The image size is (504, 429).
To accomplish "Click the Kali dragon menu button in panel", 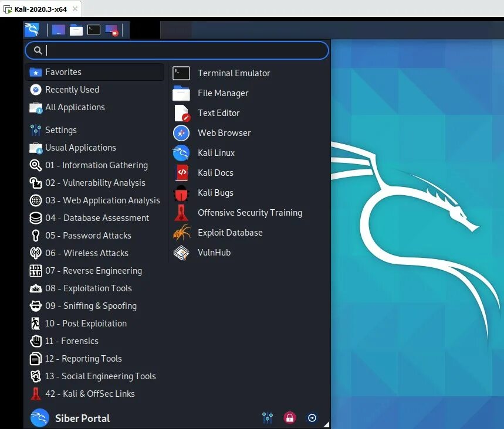I will pos(32,30).
